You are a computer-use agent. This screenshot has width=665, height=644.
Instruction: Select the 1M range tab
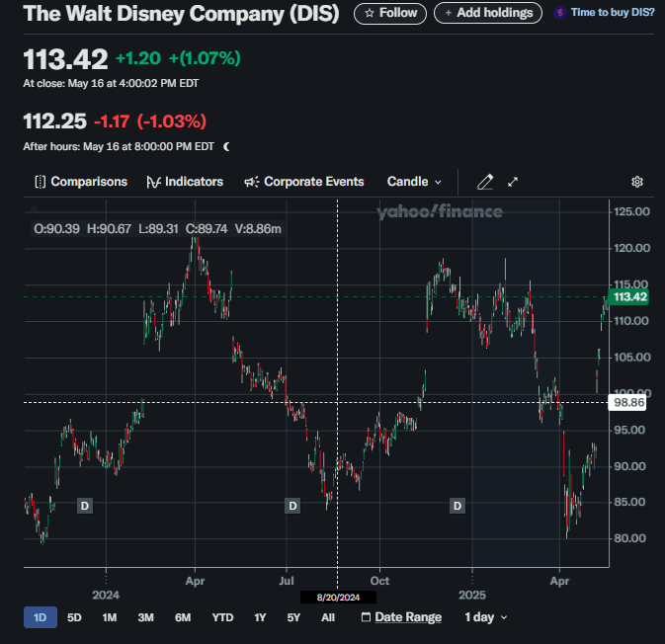[110, 617]
